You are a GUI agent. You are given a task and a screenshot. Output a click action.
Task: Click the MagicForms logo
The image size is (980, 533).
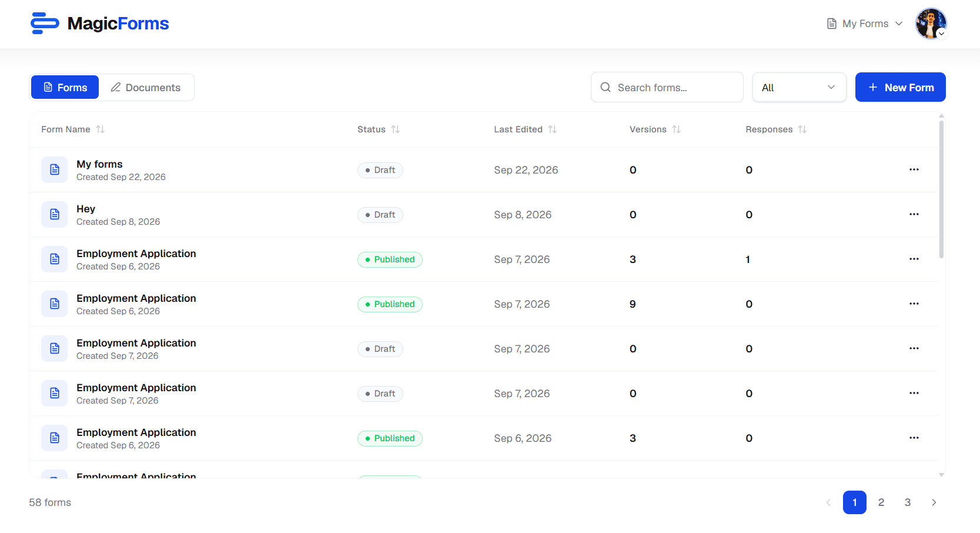point(100,24)
